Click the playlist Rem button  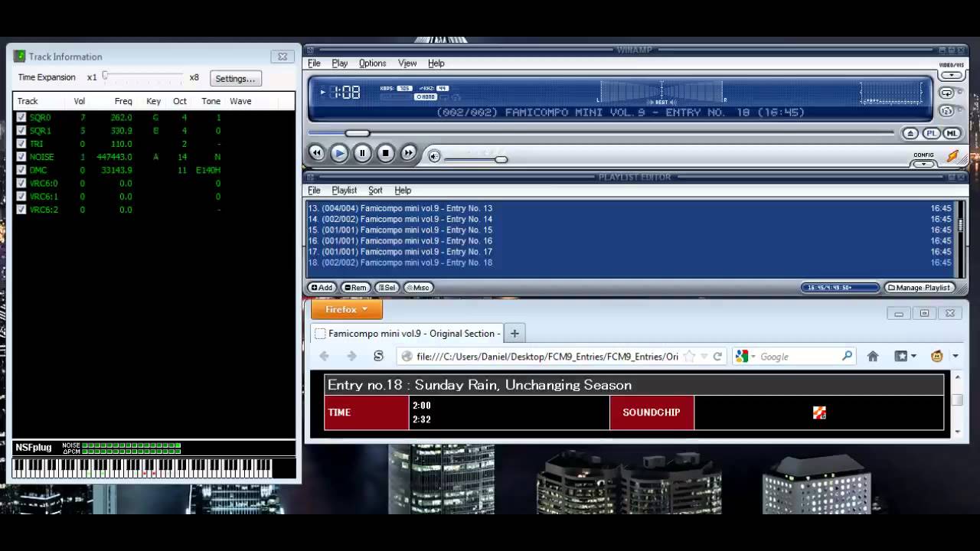[x=355, y=288]
